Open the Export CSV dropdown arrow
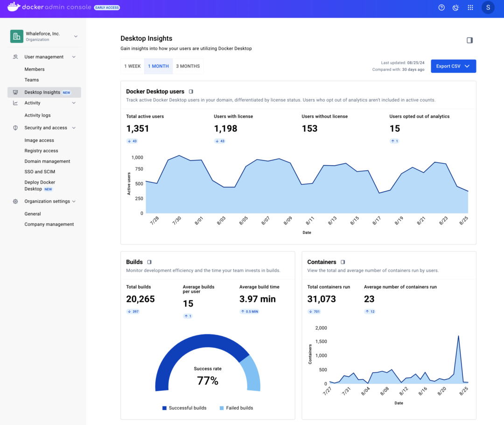This screenshot has height=425, width=504. click(466, 66)
